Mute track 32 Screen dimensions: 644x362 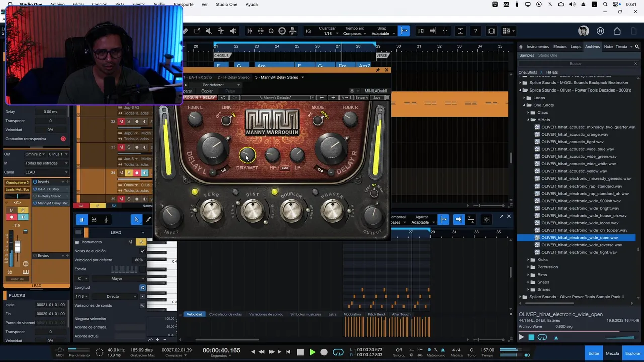coord(121,122)
